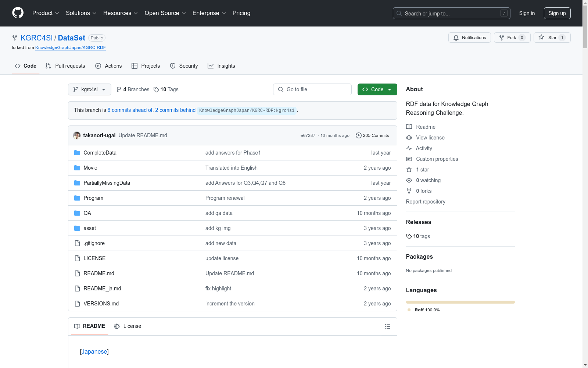Click the tag icon under Releases
The height and width of the screenshot is (368, 588).
click(x=409, y=236)
